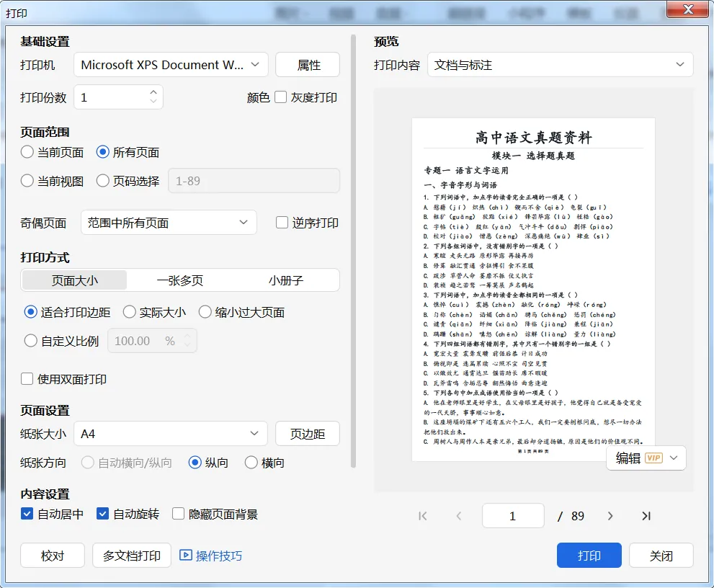Click the VIP badge on Edit button
714x588 pixels.
[654, 458]
